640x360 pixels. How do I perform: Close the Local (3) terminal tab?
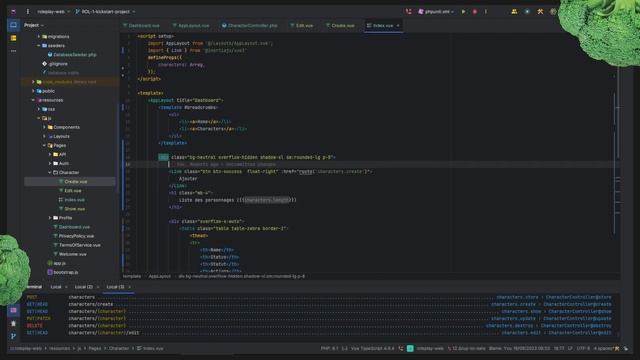tap(129, 287)
